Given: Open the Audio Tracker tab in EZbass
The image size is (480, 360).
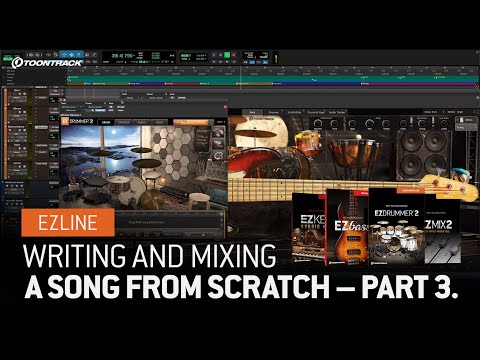Looking at the screenshot, I should [x=337, y=112].
